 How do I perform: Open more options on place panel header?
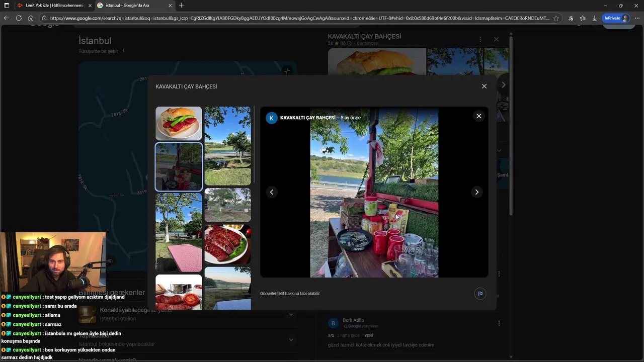480,39
